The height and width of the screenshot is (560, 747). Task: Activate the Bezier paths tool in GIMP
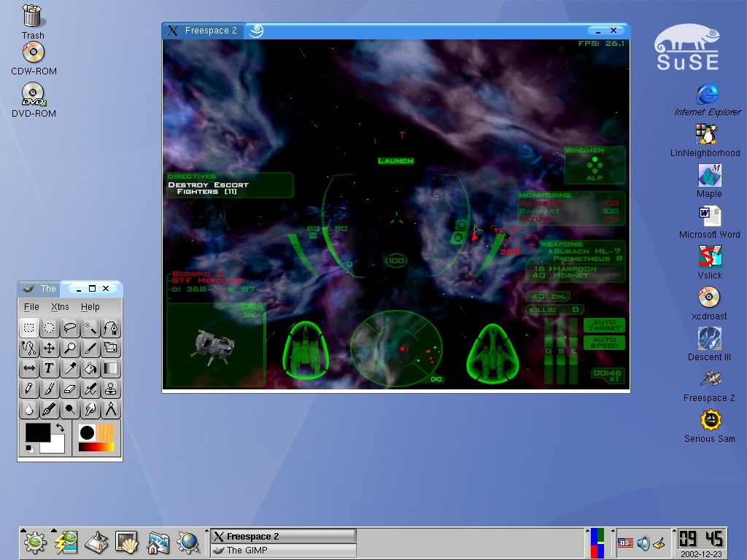[x=111, y=328]
